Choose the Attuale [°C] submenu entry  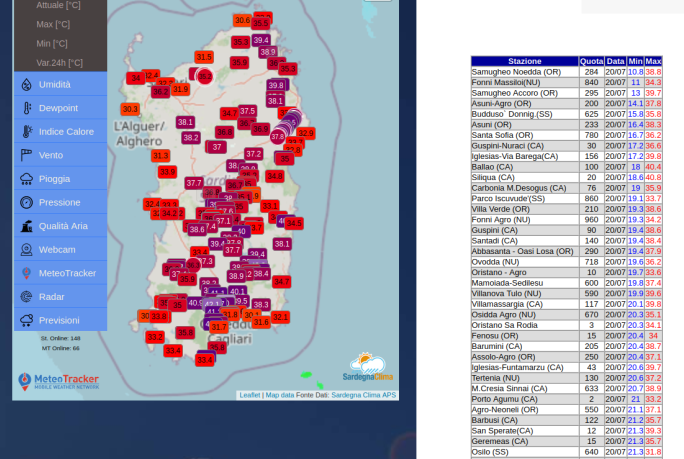tap(58, 5)
